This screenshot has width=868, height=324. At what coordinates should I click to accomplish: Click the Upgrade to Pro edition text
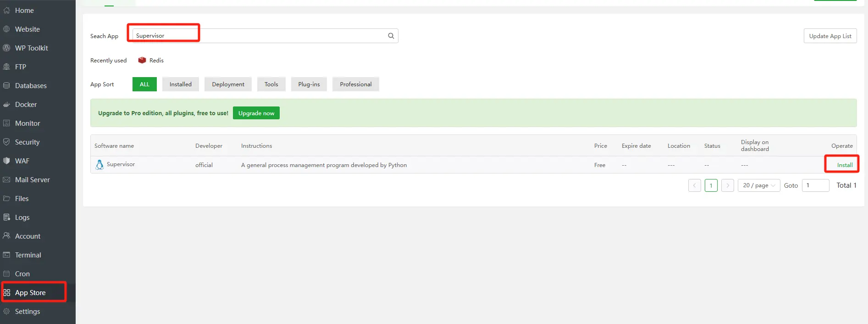pos(163,113)
